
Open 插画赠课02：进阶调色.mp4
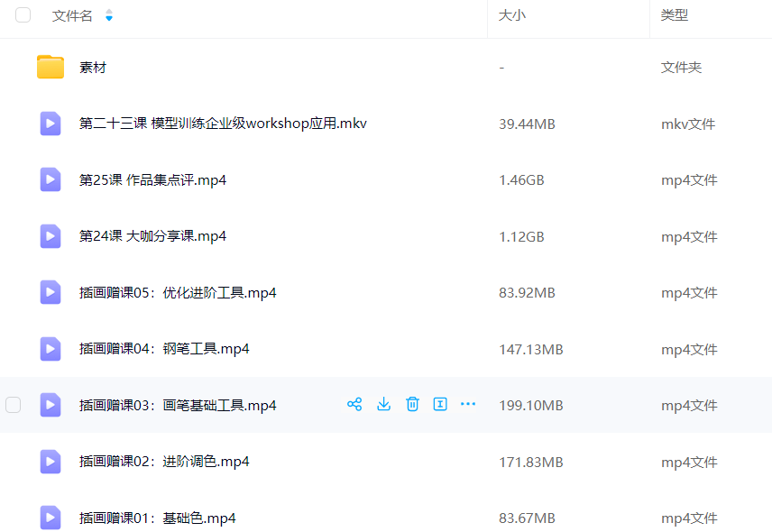(164, 462)
